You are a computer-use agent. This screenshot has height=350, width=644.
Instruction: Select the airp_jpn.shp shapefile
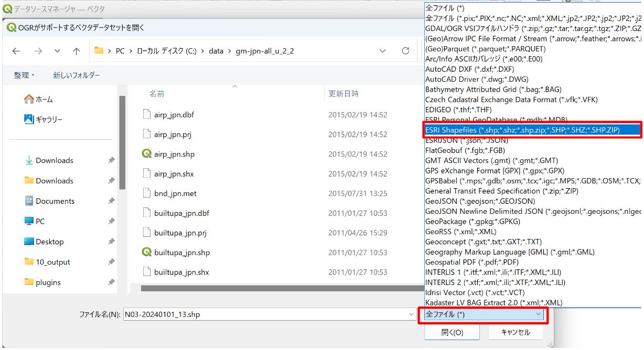click(x=174, y=154)
